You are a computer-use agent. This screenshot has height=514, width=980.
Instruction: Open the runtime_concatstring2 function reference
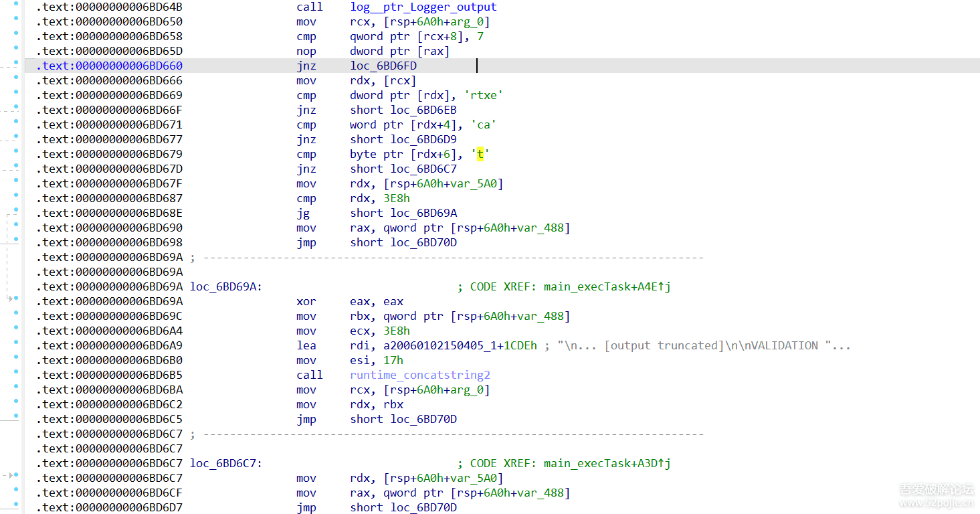(419, 375)
